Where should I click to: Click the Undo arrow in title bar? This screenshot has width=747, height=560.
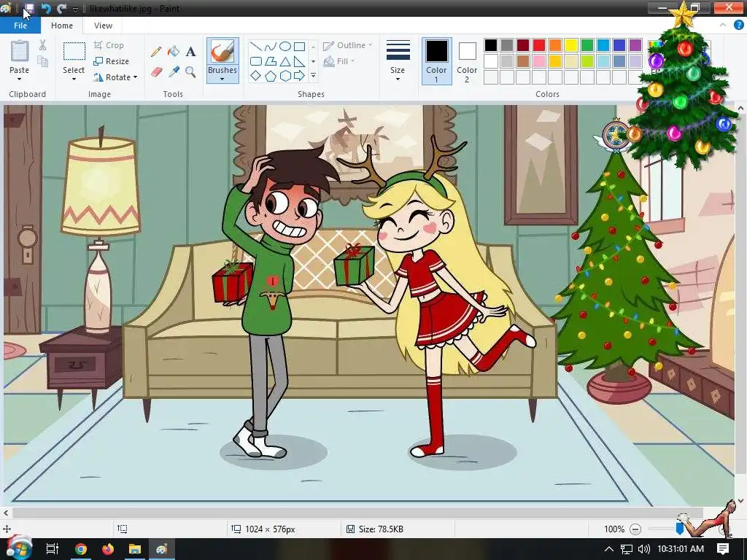(46, 9)
